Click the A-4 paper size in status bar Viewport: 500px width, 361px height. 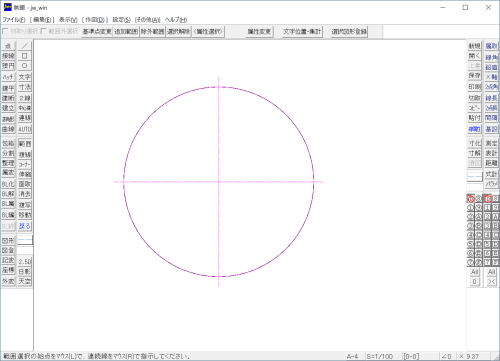point(352,356)
